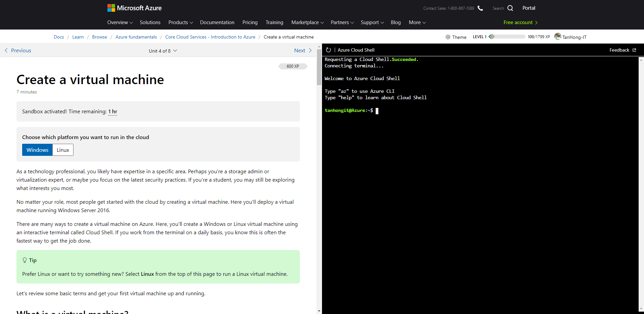The image size is (644, 314).
Task: Click the Microsoft Azure logo
Action: pos(134,8)
